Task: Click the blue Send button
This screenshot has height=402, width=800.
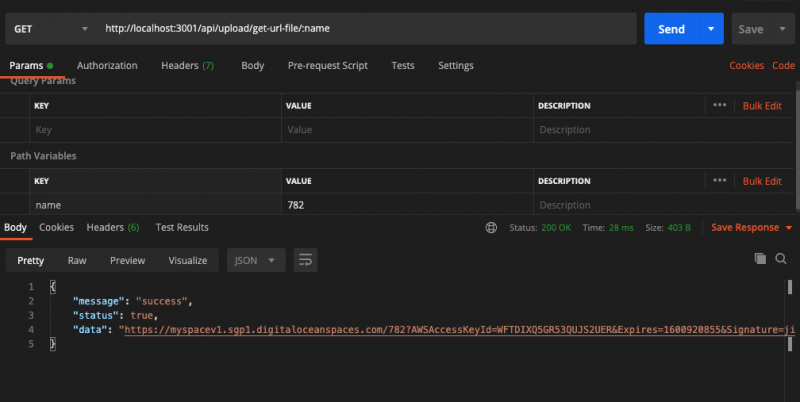Action: point(671,29)
